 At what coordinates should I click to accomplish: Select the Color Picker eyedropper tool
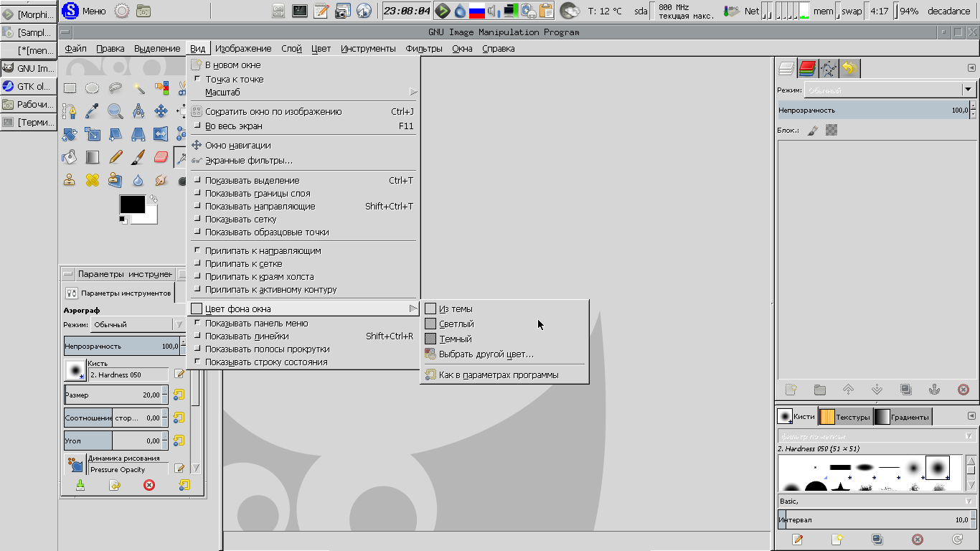pos(93,111)
